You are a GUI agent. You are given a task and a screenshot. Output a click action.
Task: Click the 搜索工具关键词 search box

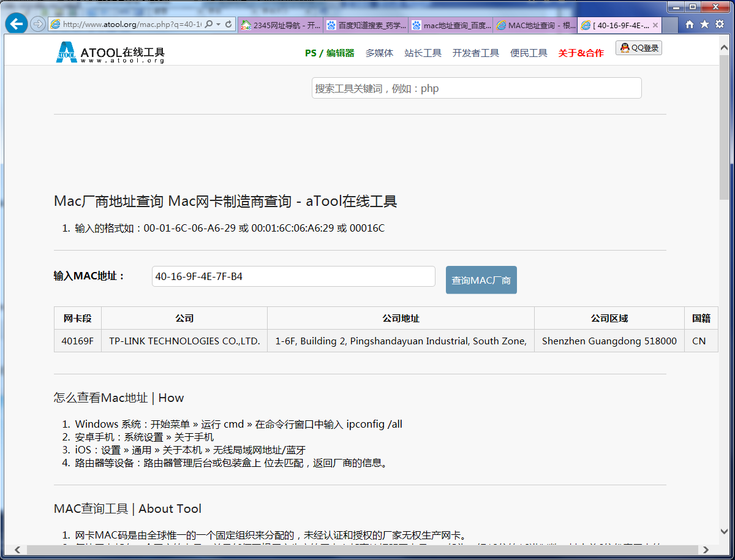pyautogui.click(x=477, y=88)
